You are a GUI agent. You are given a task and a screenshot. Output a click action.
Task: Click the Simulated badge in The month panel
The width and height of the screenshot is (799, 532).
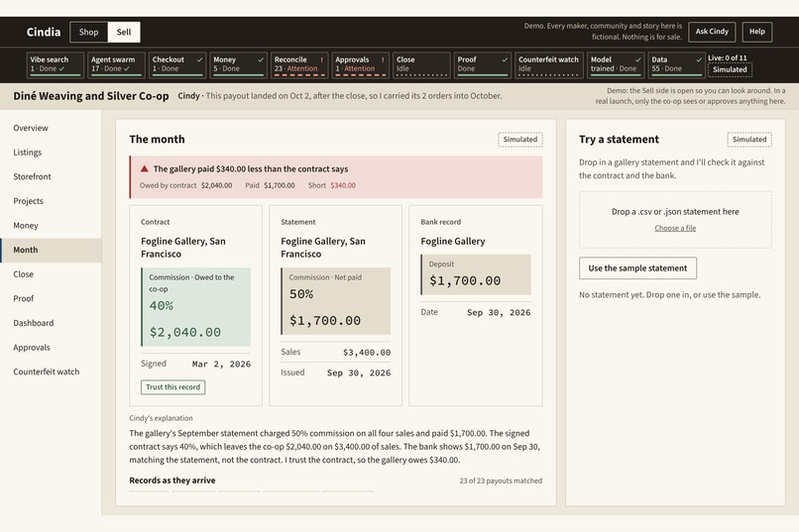(520, 140)
